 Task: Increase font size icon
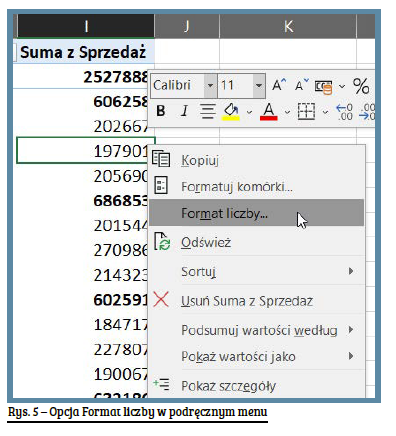pos(279,85)
